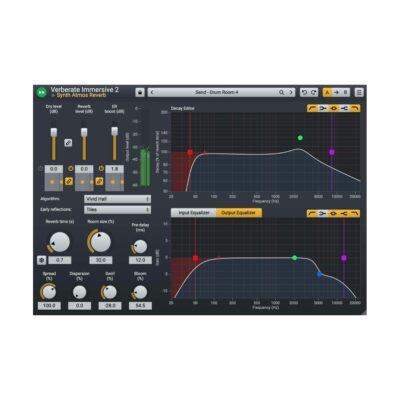Select the red node in Decay Editor
The width and height of the screenshot is (400, 400).
tap(190, 152)
